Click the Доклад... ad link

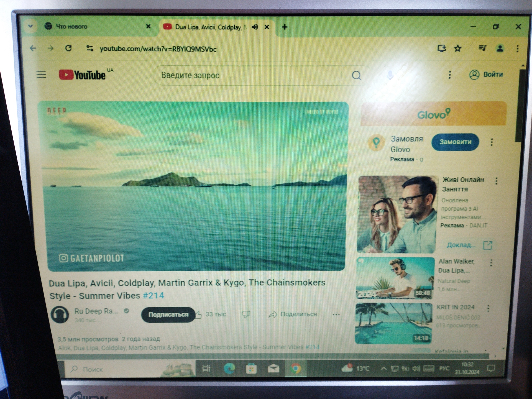(469, 245)
